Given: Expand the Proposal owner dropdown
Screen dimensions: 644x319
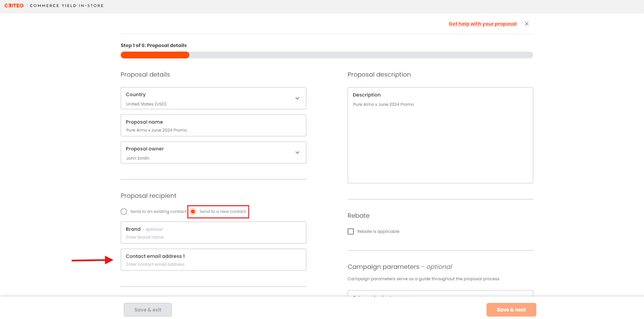Looking at the screenshot, I should tap(297, 153).
